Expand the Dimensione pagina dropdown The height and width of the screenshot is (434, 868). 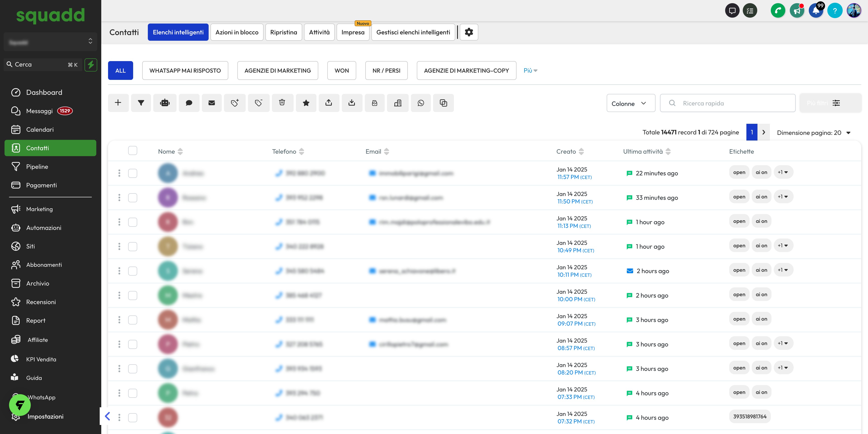point(814,133)
